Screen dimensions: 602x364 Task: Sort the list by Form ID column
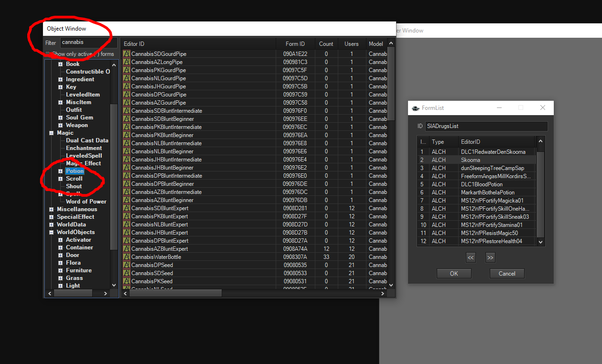point(295,44)
